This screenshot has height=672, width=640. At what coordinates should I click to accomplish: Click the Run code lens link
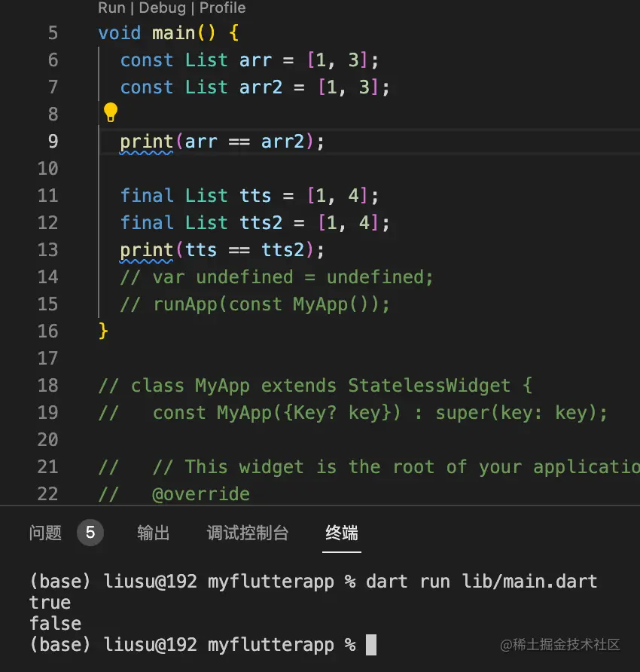tap(111, 8)
